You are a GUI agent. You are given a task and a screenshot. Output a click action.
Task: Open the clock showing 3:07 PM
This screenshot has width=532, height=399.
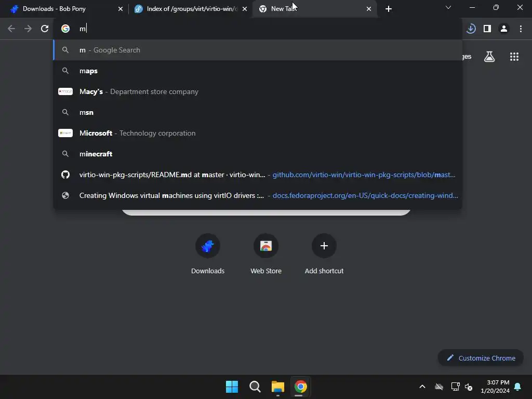(x=495, y=387)
